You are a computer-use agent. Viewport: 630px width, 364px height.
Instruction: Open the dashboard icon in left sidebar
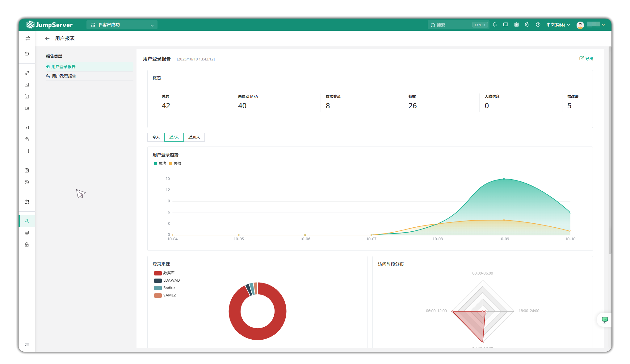pos(27,54)
